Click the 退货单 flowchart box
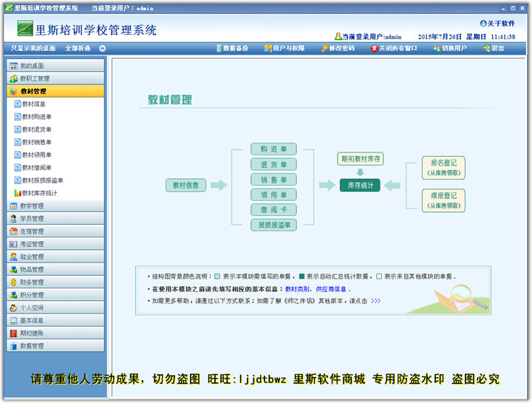Screen dimensions: 532x403 coord(273,164)
